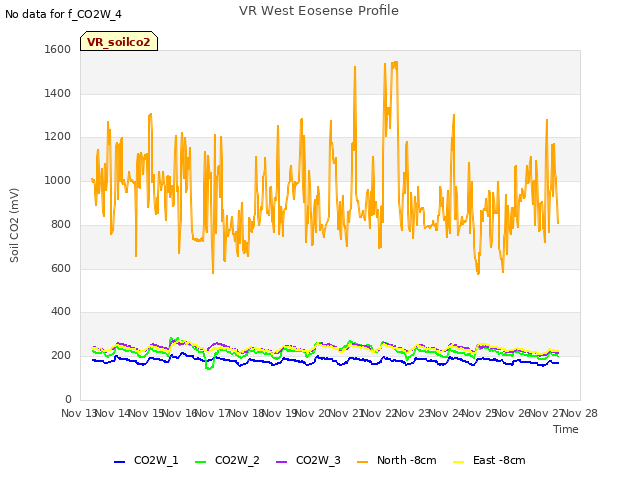The width and height of the screenshot is (640, 480).
Task: Toggle the CO2W_2 legend entry
Action: pos(227,460)
